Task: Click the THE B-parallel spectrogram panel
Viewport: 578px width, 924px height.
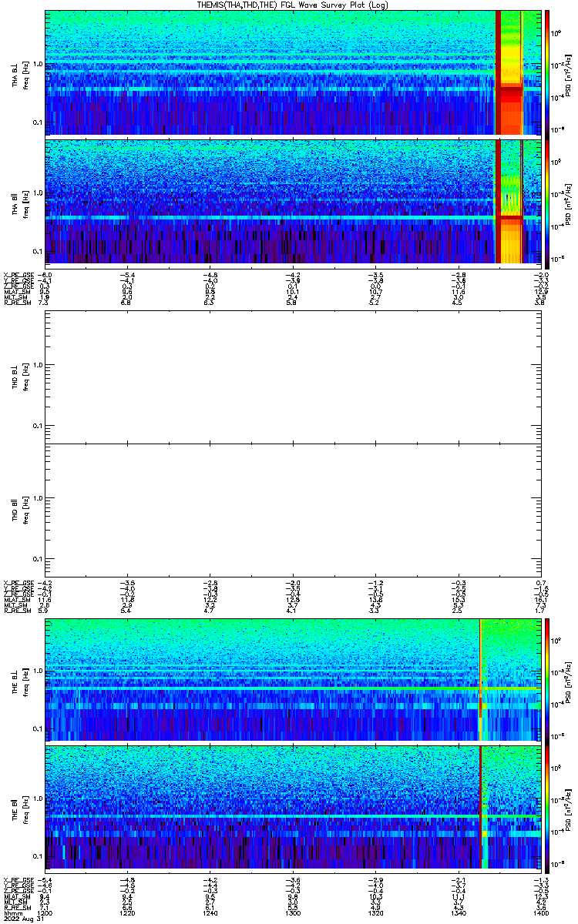Action: click(x=293, y=807)
